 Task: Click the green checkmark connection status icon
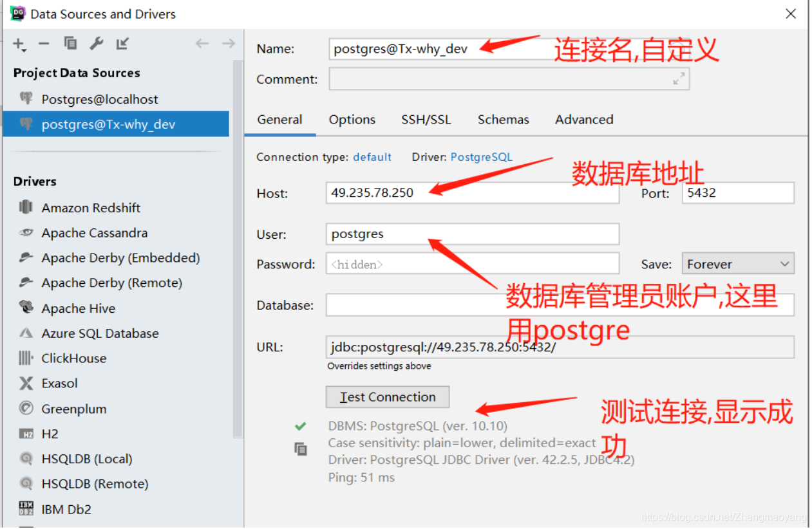[x=300, y=426]
